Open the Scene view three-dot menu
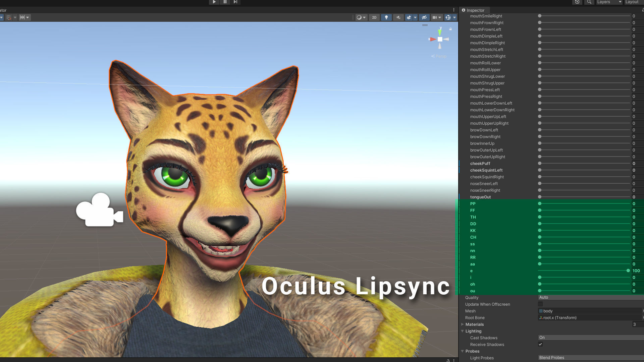 click(x=454, y=10)
